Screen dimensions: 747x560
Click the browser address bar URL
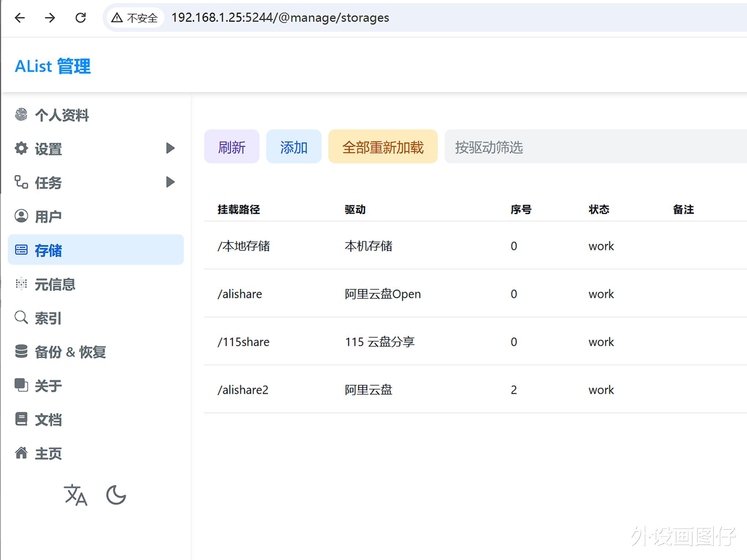click(280, 18)
